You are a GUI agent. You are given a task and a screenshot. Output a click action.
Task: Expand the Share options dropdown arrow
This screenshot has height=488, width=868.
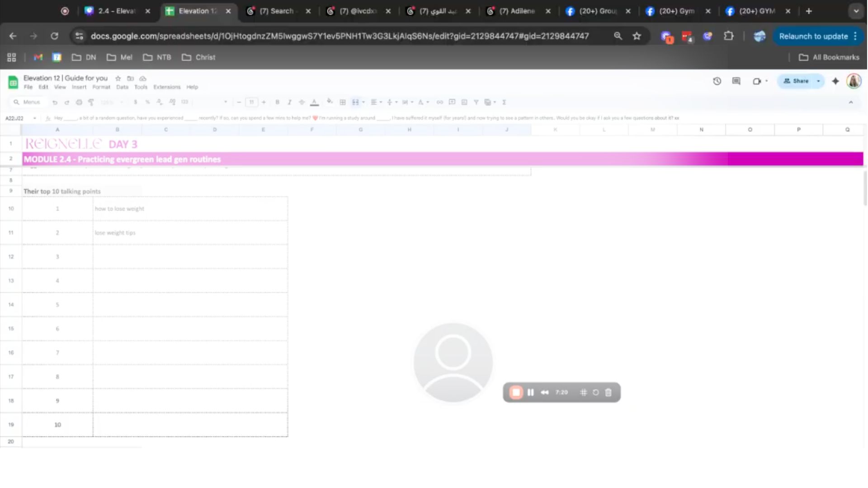tap(818, 81)
